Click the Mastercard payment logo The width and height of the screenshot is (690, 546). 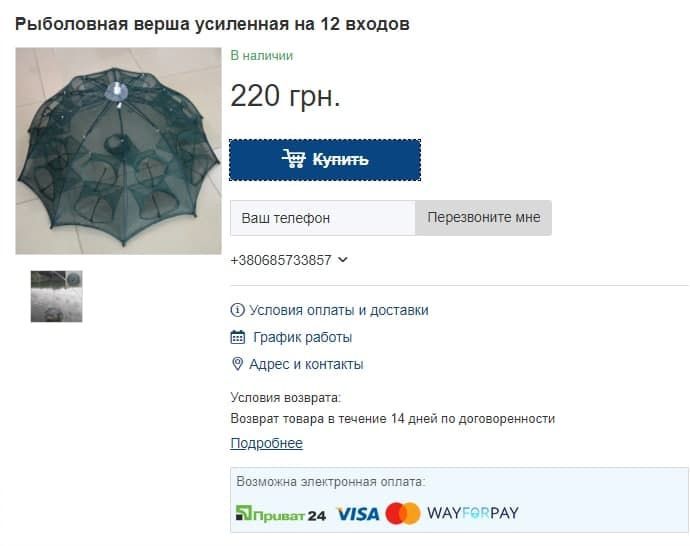point(403,513)
